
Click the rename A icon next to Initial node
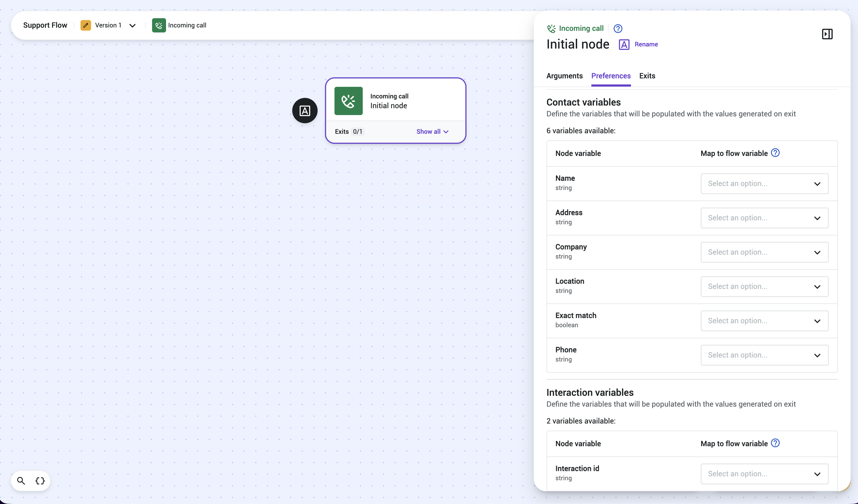click(624, 45)
